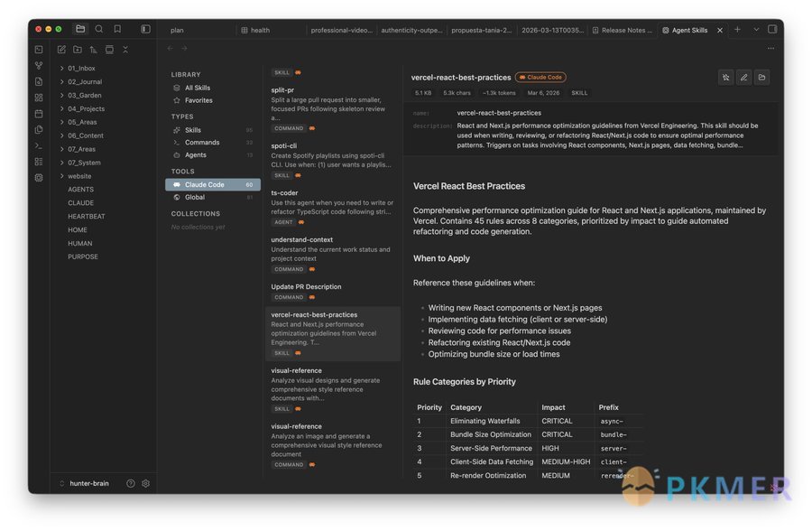812x531 pixels.
Task: Open vault settings gear icon
Action: point(146,483)
